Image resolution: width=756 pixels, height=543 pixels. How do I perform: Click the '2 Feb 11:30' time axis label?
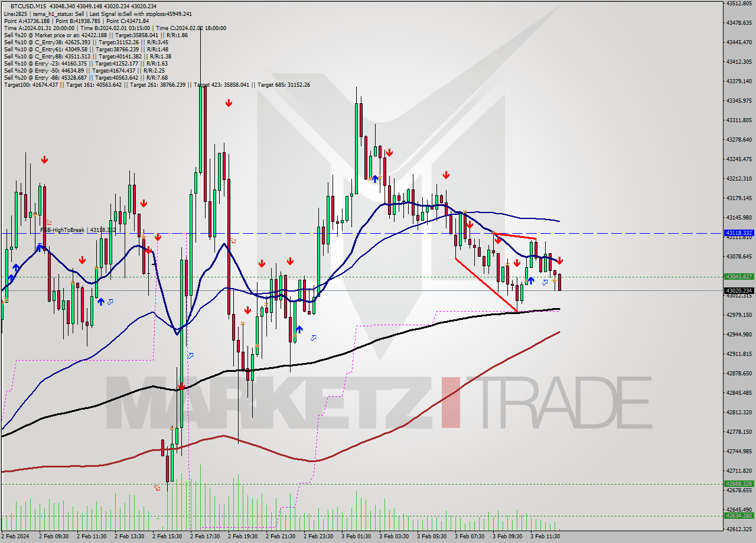(x=92, y=537)
